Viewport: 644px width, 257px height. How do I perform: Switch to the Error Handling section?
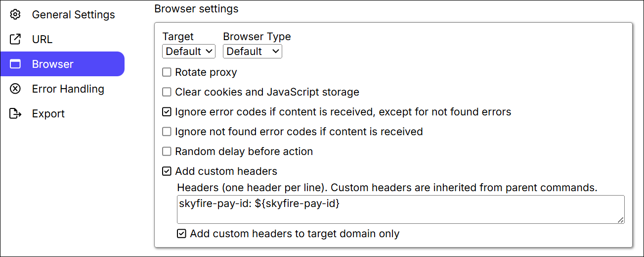pos(68,89)
